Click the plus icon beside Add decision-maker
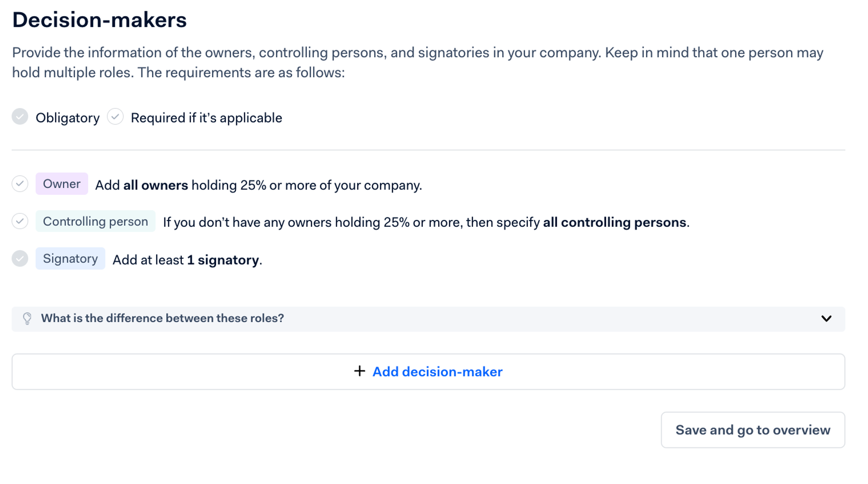The height and width of the screenshot is (484, 868). coord(359,371)
